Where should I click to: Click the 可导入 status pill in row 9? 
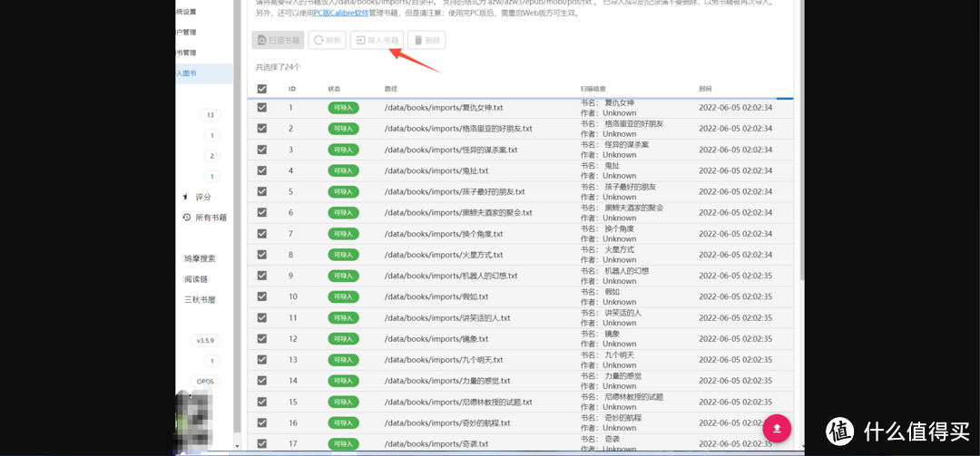click(343, 277)
